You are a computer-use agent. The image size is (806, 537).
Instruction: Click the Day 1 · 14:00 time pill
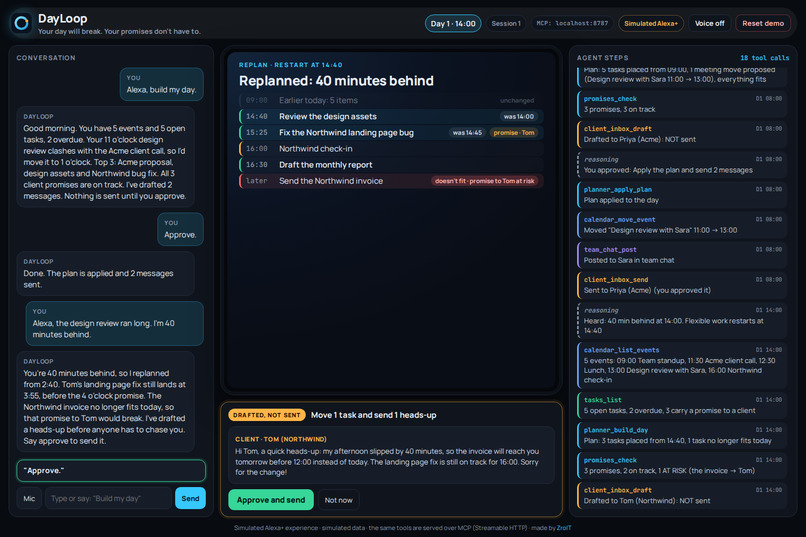pos(453,24)
